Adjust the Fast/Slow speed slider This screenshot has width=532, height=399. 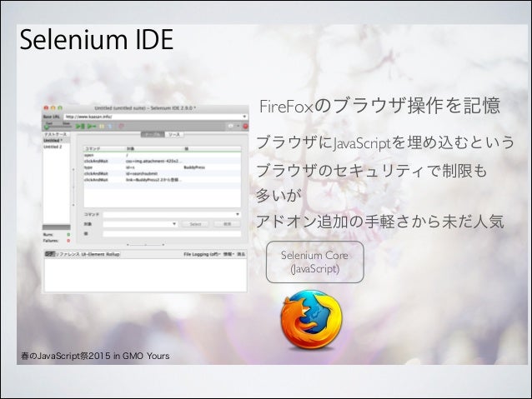coord(58,127)
